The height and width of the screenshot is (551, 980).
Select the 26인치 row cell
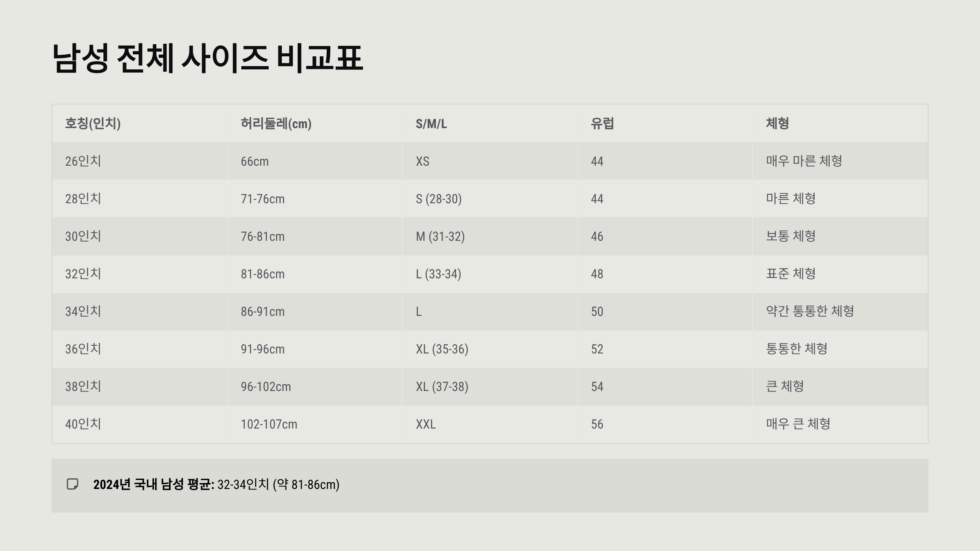[x=83, y=161]
